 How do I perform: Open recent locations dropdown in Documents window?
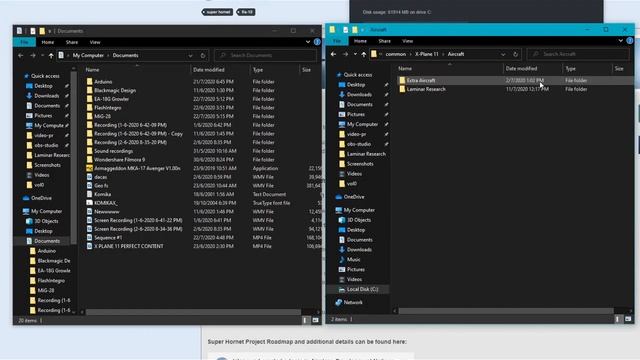coord(42,56)
